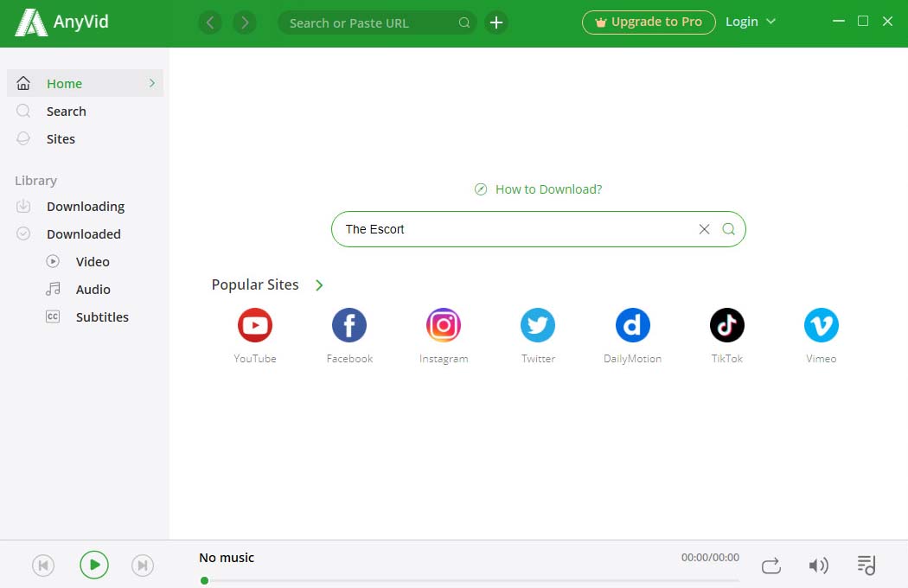Click the music progress slider
This screenshot has width=908, height=588.
pyautogui.click(x=470, y=580)
